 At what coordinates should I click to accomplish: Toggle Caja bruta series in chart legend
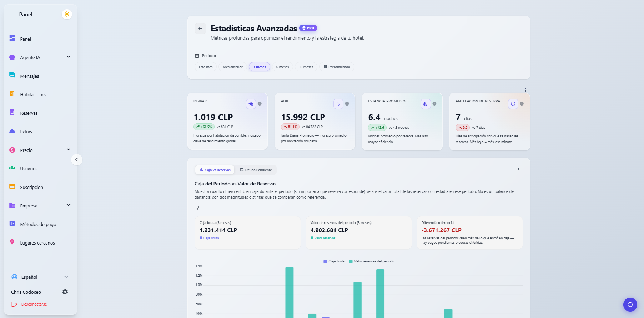point(334,261)
